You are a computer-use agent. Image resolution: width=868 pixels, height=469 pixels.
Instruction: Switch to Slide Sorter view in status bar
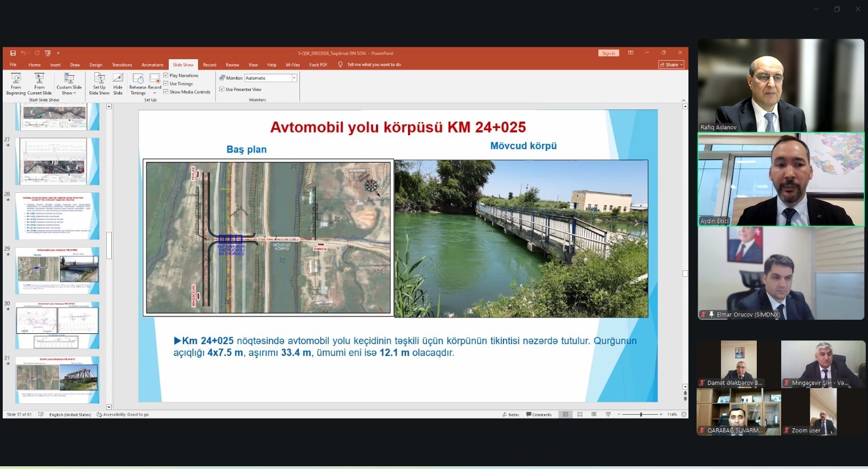580,414
